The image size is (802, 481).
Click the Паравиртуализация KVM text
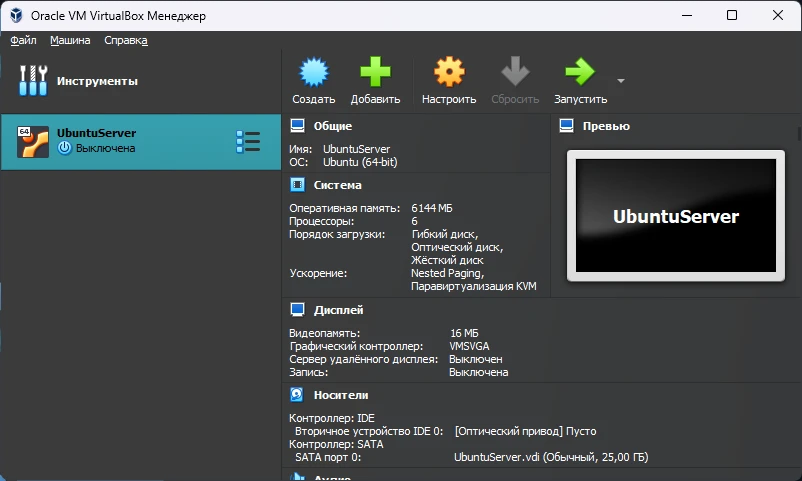(474, 286)
